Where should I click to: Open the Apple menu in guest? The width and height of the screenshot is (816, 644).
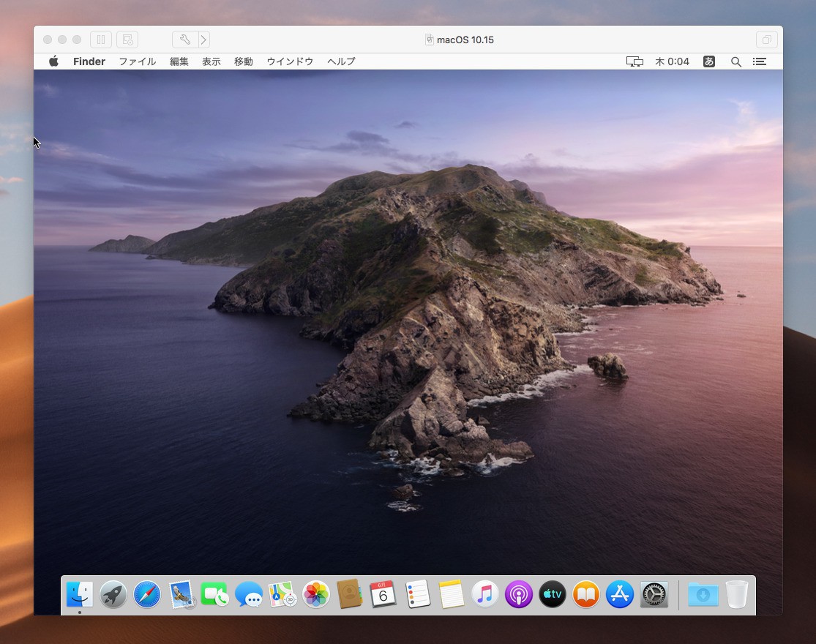[x=53, y=61]
